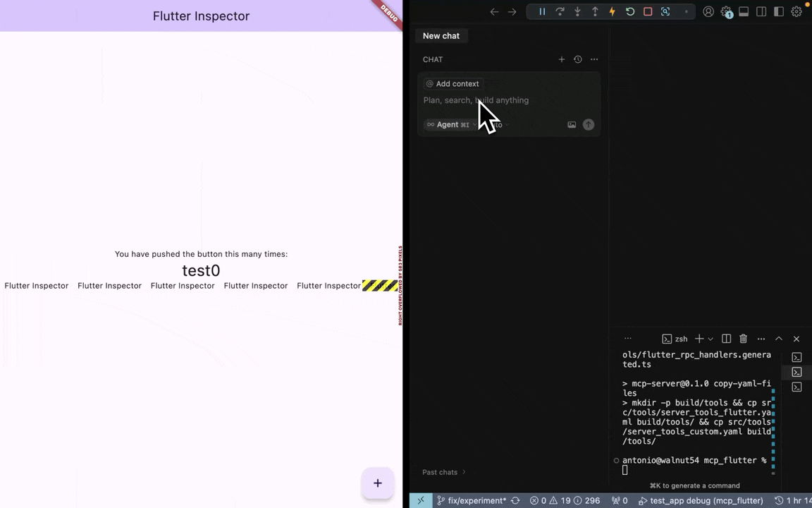Screen dimensions: 812x508
Task: Open the chat history menu
Action: point(577,59)
